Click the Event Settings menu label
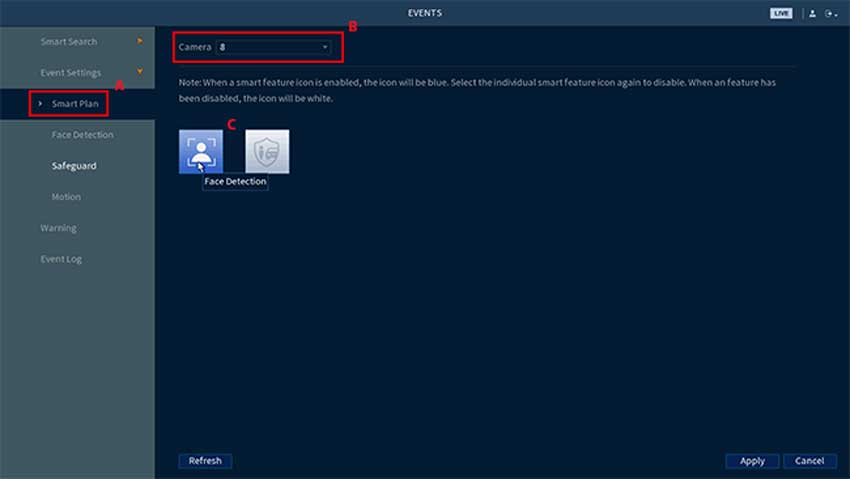Viewport: 850px width, 479px height. click(70, 72)
